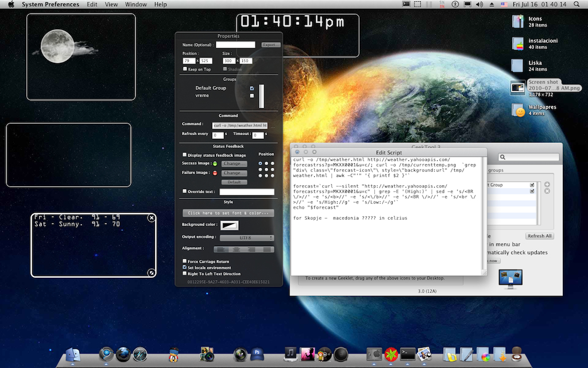Enable Keep on Top checkbox
This screenshot has height=368, width=588.
185,69
